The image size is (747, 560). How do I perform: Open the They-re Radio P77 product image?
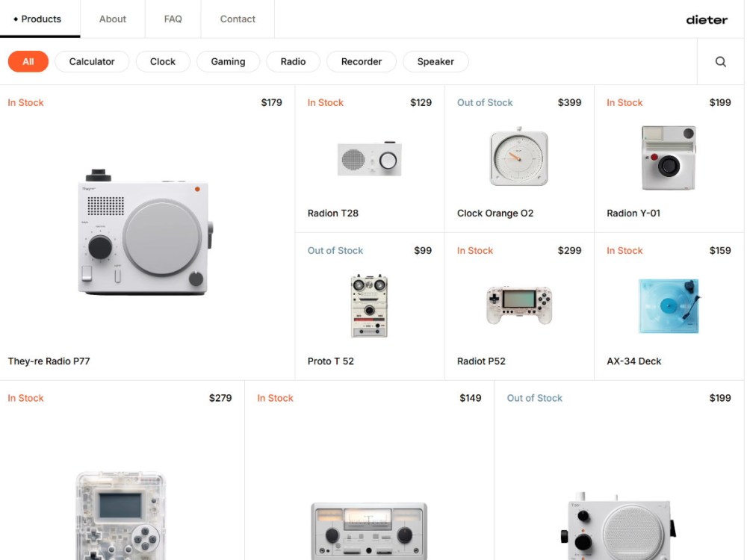pos(146,232)
